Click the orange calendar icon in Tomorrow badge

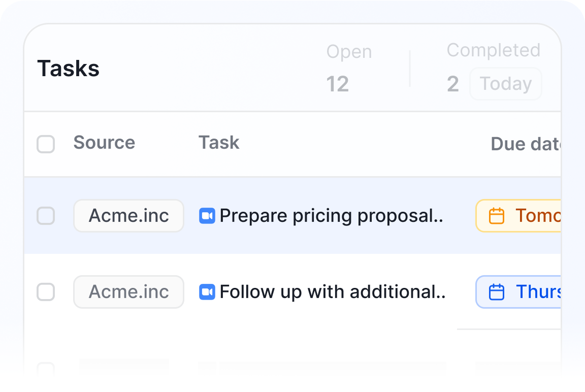pyautogui.click(x=496, y=216)
